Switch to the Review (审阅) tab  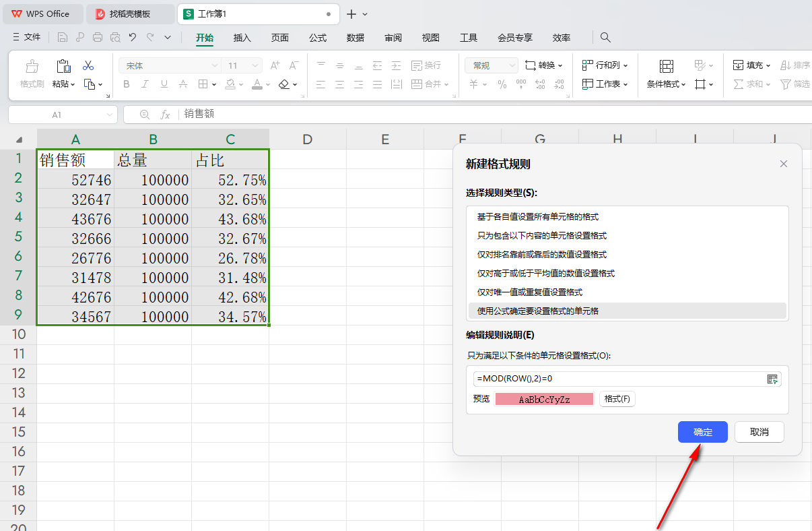[393, 38]
